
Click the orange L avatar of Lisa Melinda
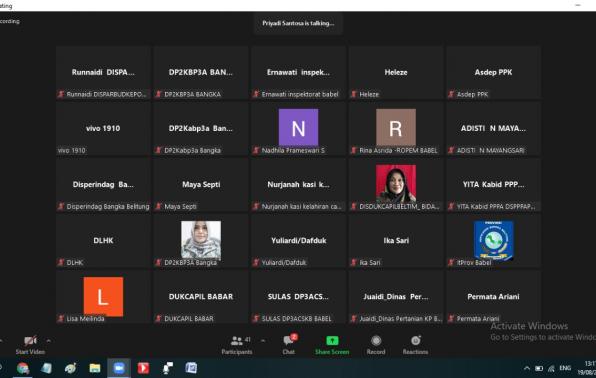click(x=103, y=296)
